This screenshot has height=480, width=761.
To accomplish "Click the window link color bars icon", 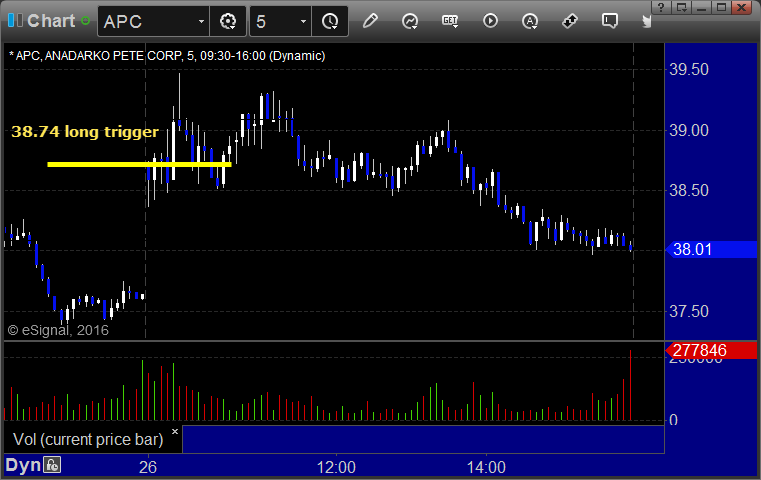I will point(15,20).
